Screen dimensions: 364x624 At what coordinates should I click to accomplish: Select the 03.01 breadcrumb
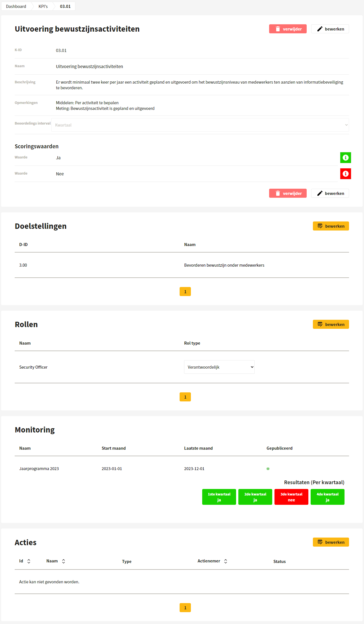(65, 6)
